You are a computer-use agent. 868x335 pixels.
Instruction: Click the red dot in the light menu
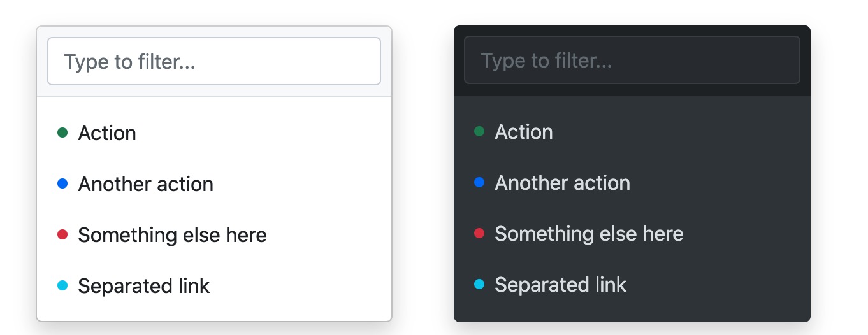click(x=62, y=234)
